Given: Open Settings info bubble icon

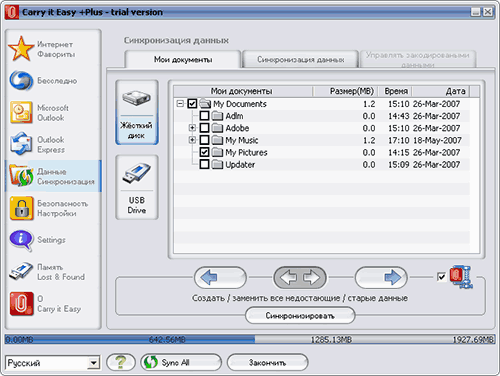Looking at the screenshot, I should click(x=21, y=239).
